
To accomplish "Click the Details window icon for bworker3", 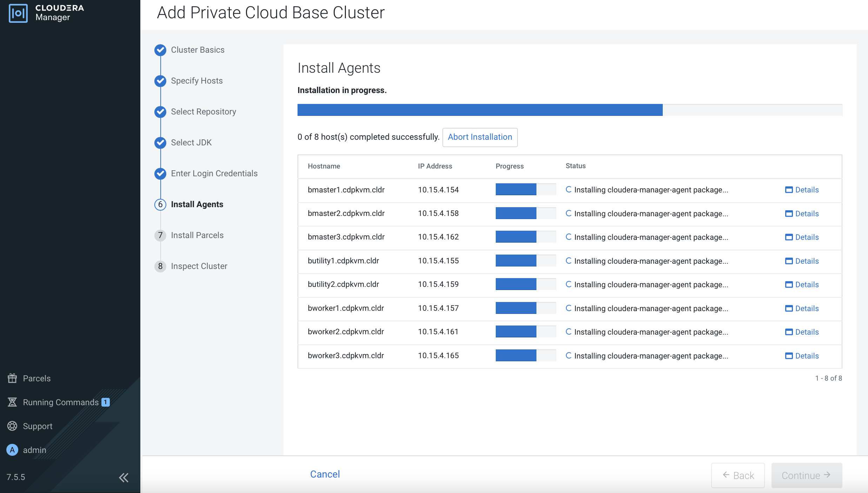I will click(789, 356).
